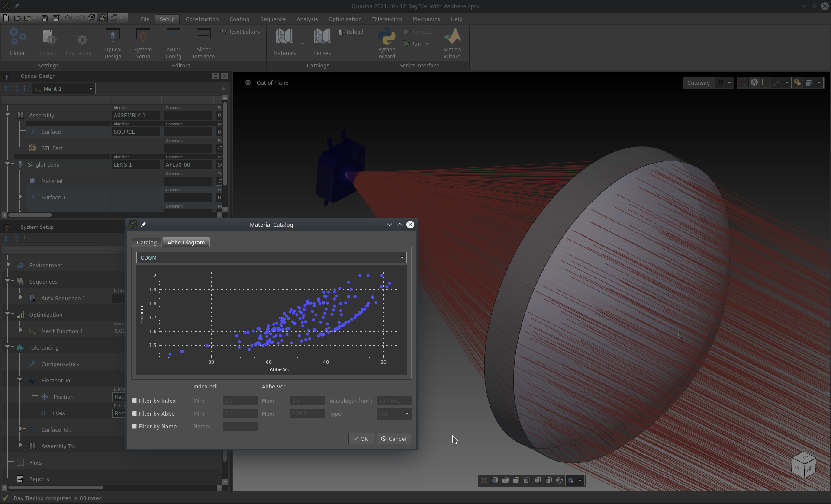Image resolution: width=831 pixels, height=504 pixels.
Task: Collapse the Singlet Lens tree node
Action: tap(7, 164)
